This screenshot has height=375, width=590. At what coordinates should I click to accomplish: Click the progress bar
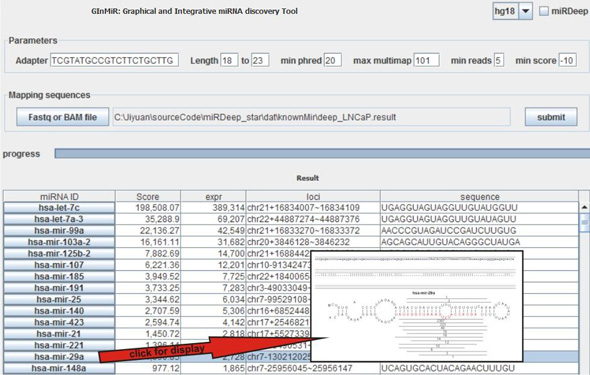click(322, 153)
